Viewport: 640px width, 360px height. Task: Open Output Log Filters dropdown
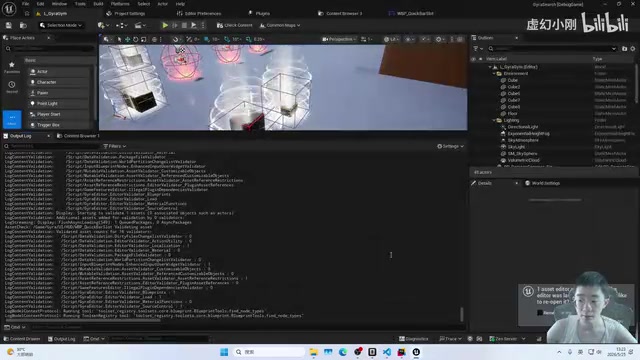pyautogui.click(x=114, y=146)
